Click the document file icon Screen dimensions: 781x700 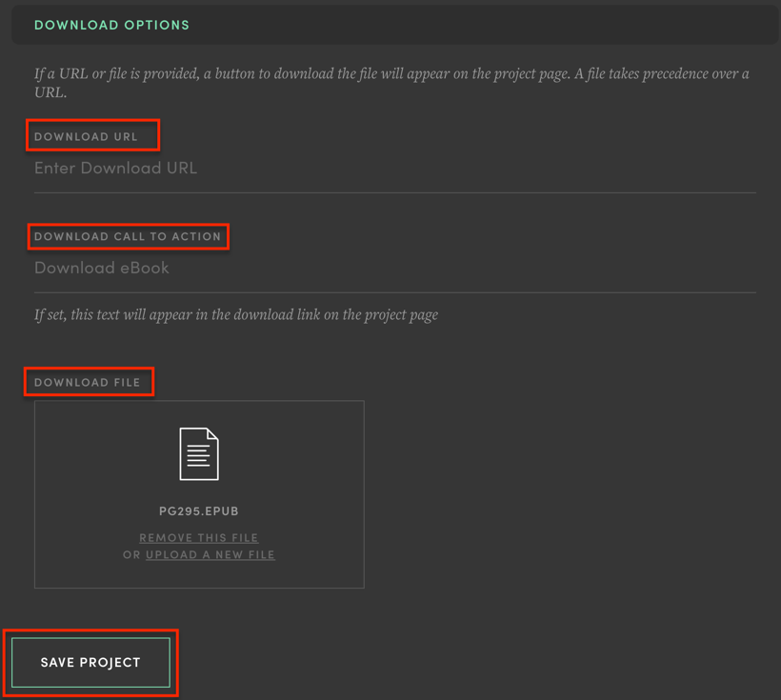click(199, 454)
